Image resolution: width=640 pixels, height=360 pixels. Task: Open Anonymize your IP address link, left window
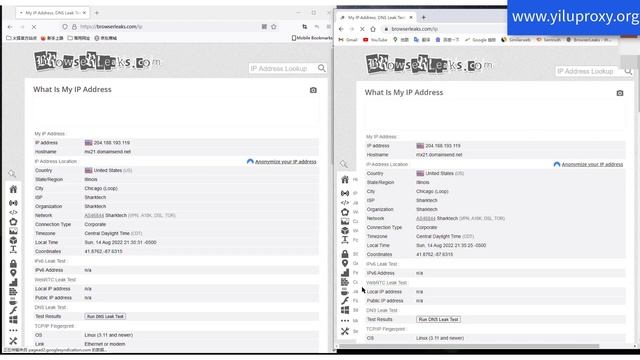click(285, 162)
